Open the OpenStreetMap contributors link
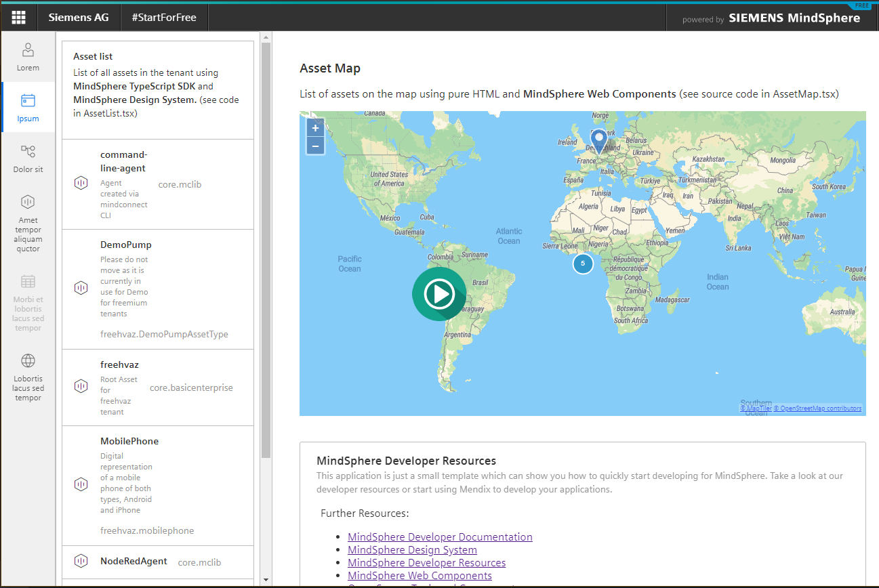 point(818,408)
